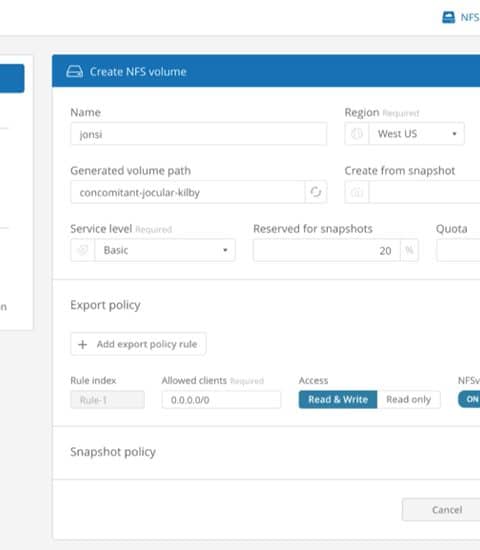Click the globe icon beside Region

point(357,134)
